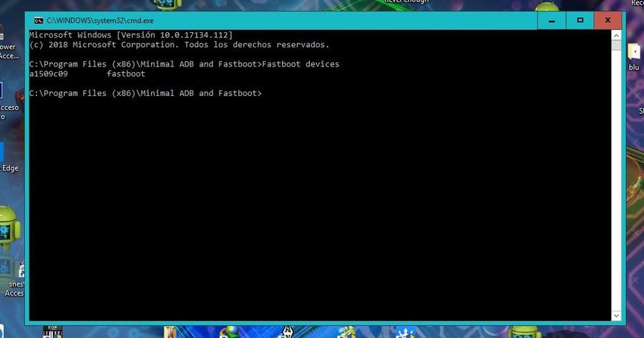Click the console scrollbar down arrow
Screen dimensions: 644x338
(616, 315)
